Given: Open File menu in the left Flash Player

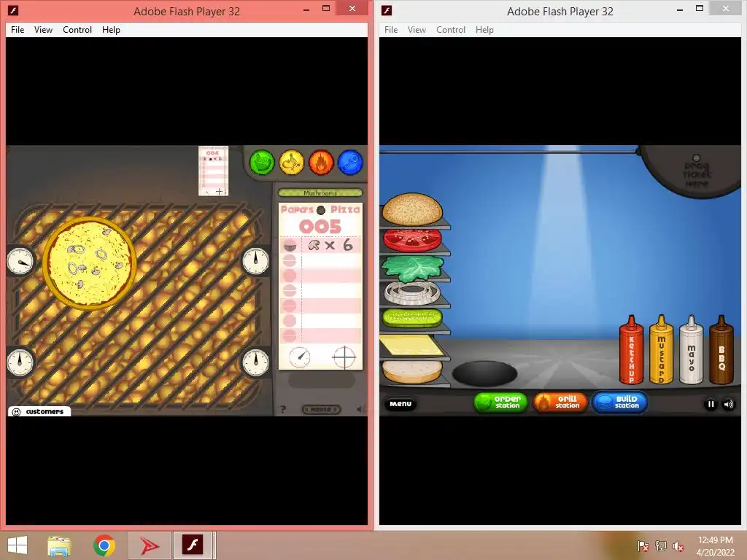Looking at the screenshot, I should coord(18,29).
